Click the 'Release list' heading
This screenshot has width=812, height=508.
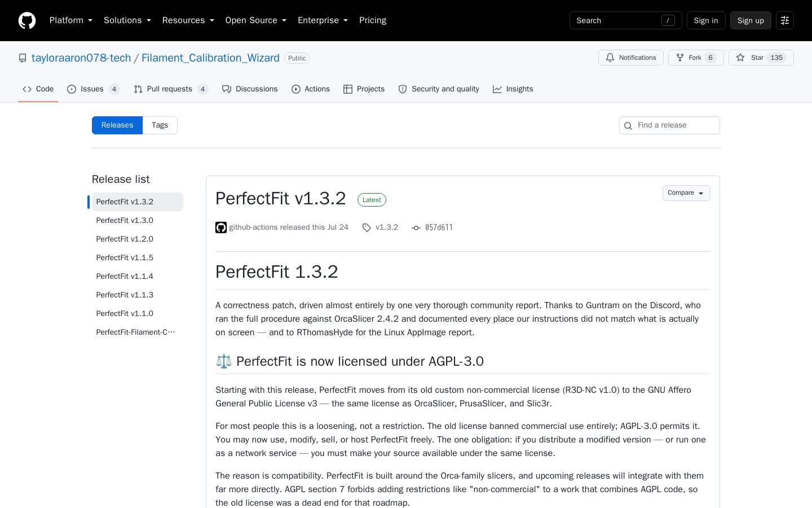tap(121, 179)
